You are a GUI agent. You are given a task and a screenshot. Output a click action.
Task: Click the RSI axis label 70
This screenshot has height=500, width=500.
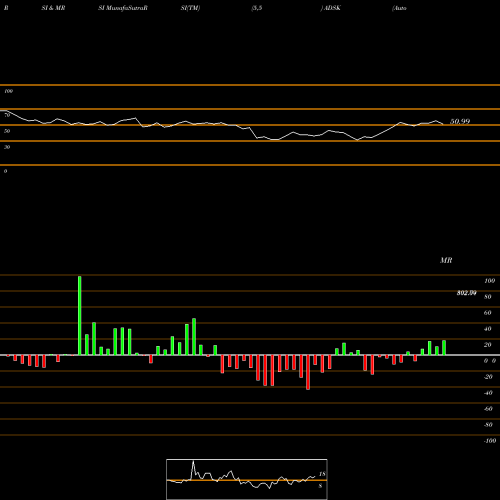pyautogui.click(x=7, y=115)
